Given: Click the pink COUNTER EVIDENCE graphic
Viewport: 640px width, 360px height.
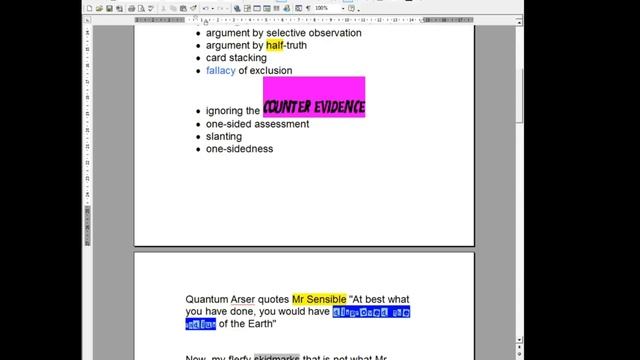Looking at the screenshot, I should 314,97.
